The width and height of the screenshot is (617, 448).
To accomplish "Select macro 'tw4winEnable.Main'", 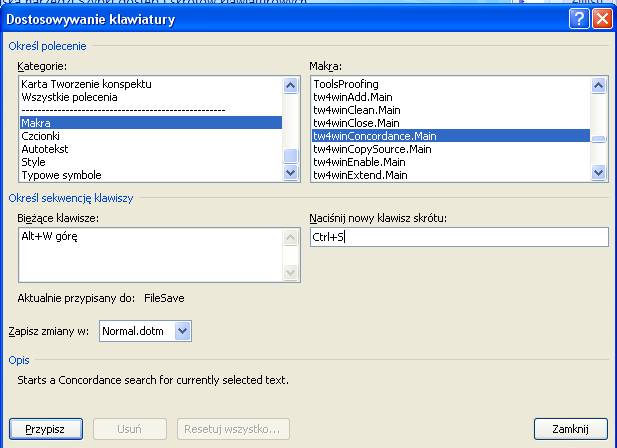I will point(451,162).
